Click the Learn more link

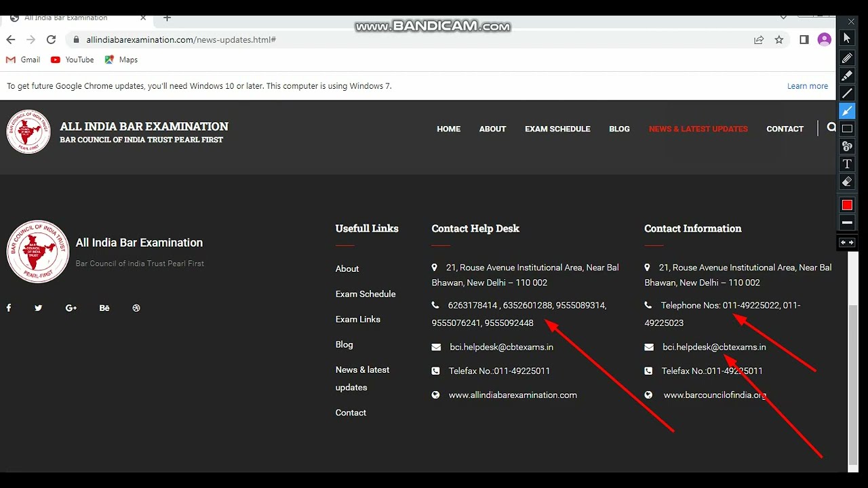pos(807,86)
